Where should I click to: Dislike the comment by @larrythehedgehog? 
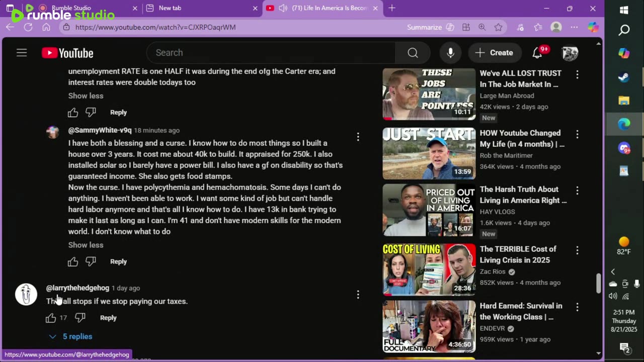coord(80,318)
